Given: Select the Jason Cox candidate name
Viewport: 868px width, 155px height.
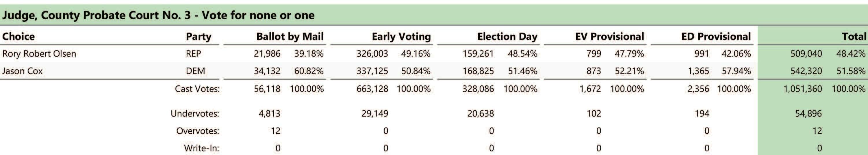Looking at the screenshot, I should tap(22, 71).
